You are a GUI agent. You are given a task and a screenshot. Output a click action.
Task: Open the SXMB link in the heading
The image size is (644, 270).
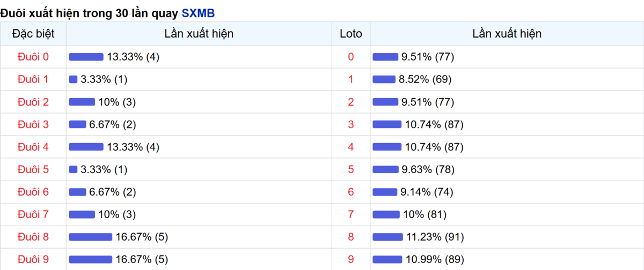click(198, 13)
